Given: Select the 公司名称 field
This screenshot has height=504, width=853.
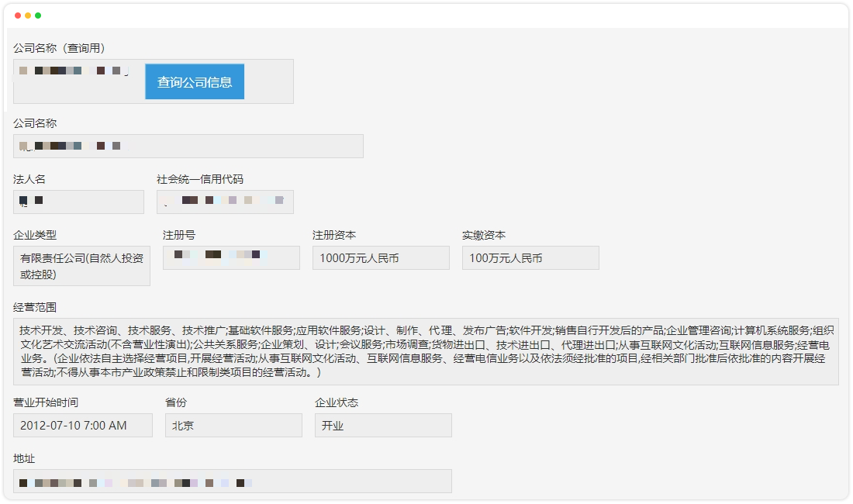Looking at the screenshot, I should click(x=188, y=147).
